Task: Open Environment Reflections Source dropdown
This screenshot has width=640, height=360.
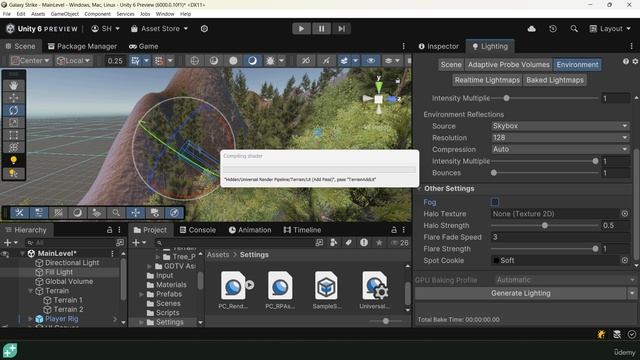Action: click(x=560, y=126)
